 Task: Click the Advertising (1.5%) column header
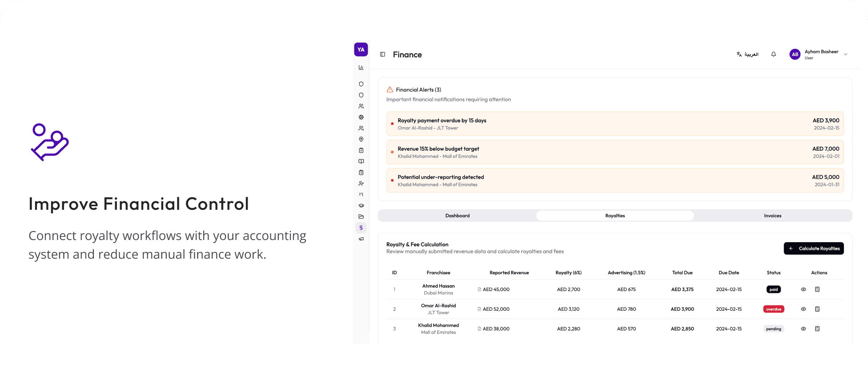point(627,273)
